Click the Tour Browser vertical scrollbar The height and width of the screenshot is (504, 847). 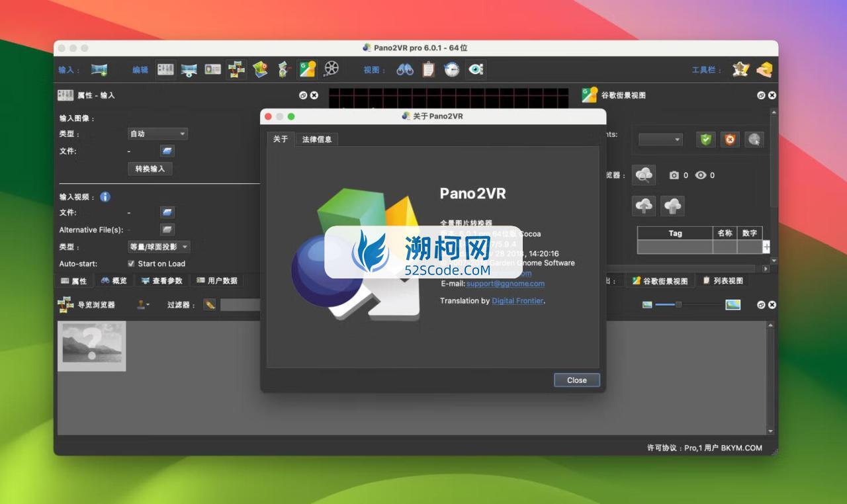[x=770, y=378]
